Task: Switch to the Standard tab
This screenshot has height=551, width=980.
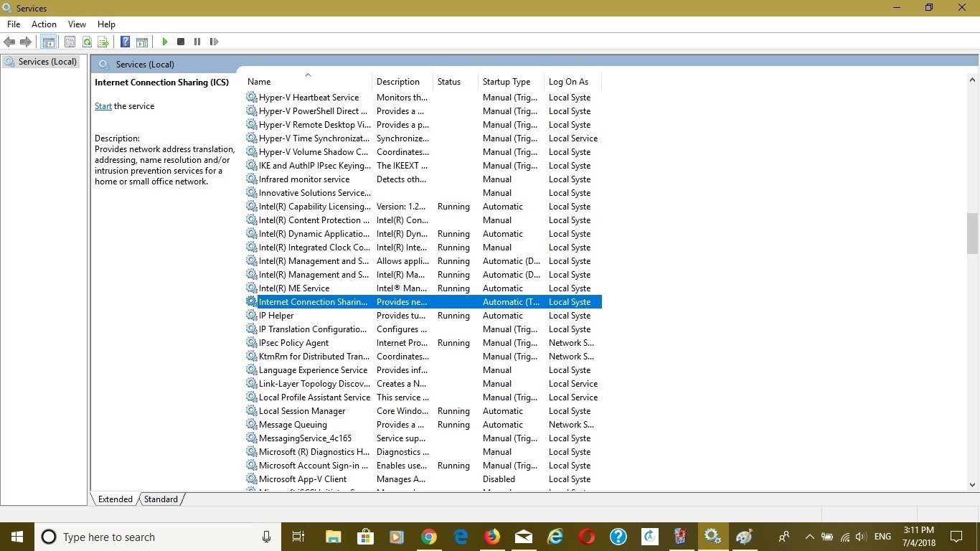Action: (161, 499)
